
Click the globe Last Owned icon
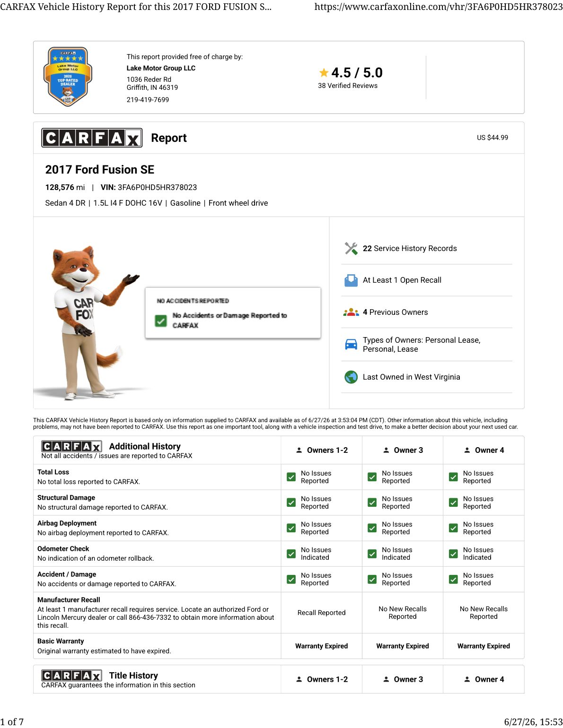pyautogui.click(x=351, y=377)
